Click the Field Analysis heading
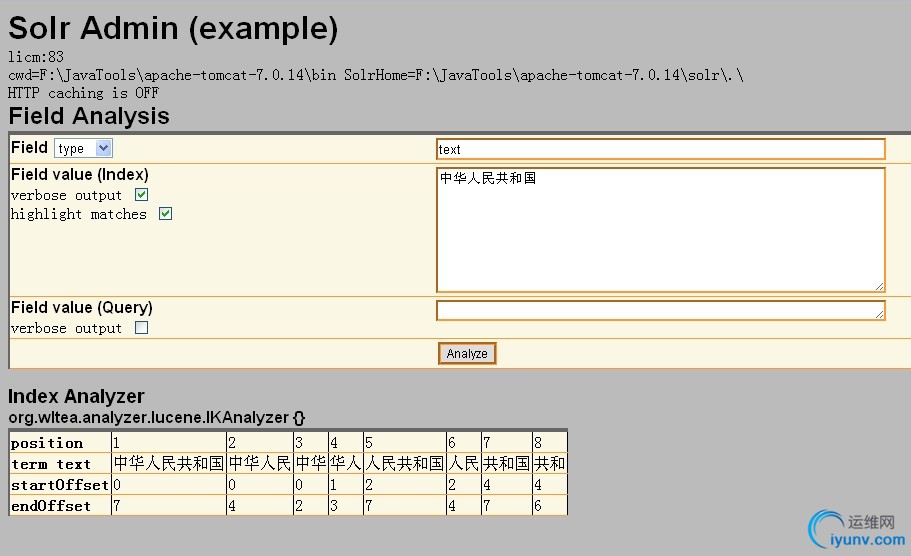Image resolution: width=911 pixels, height=556 pixels. (x=89, y=116)
